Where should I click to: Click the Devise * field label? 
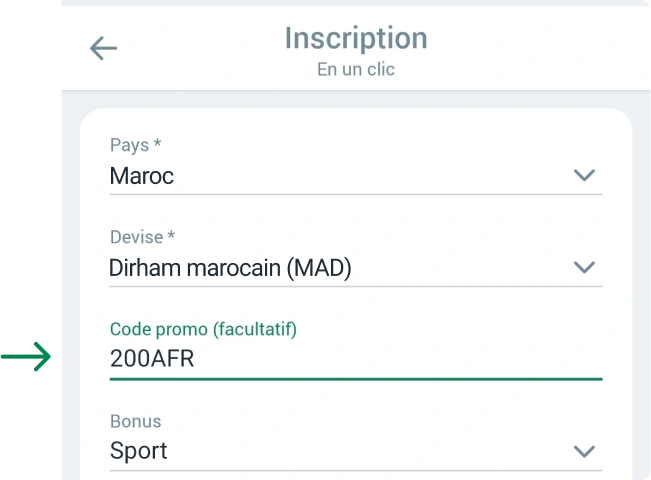tap(142, 237)
